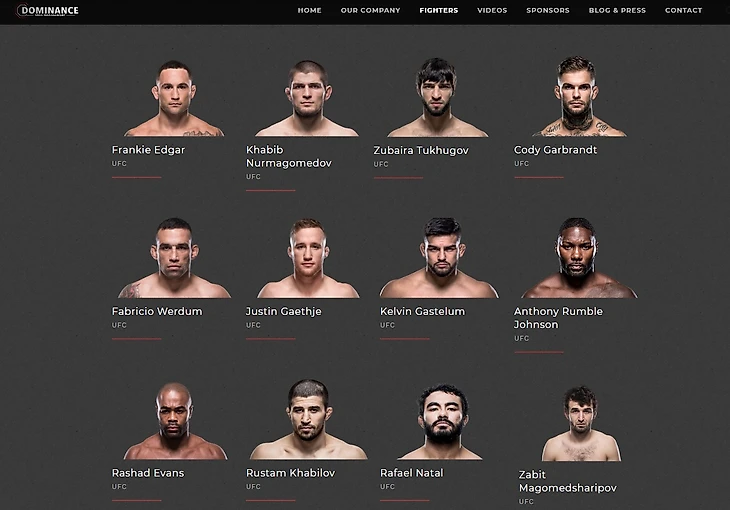Screen dimensions: 730x510
Task: Go to Our Company page
Action: 370,10
